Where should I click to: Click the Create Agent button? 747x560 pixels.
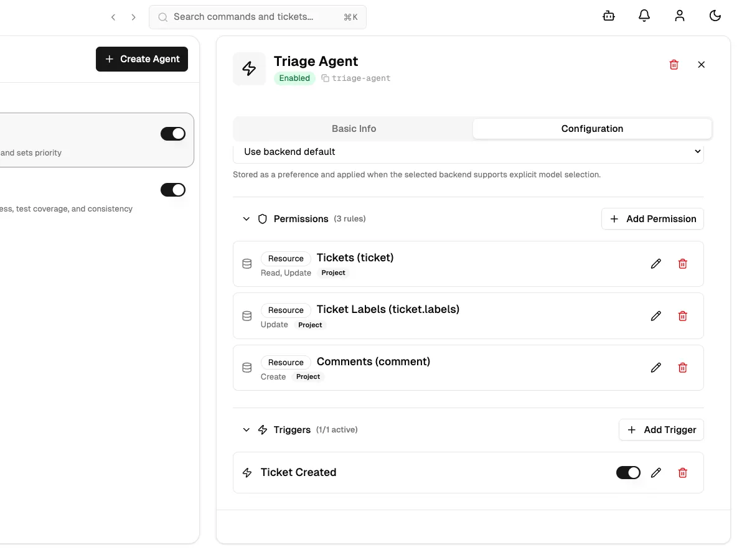(142, 58)
